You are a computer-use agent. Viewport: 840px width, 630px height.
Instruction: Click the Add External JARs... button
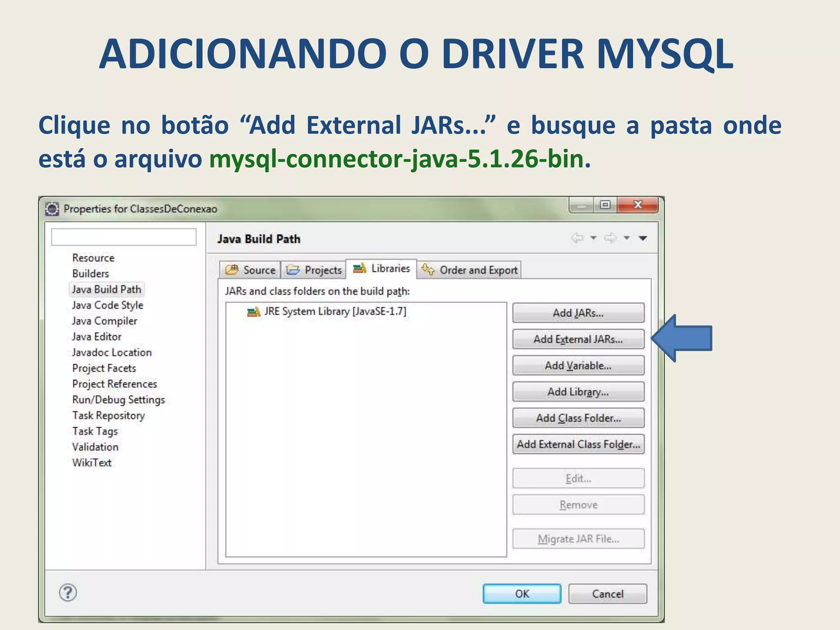coord(578,339)
